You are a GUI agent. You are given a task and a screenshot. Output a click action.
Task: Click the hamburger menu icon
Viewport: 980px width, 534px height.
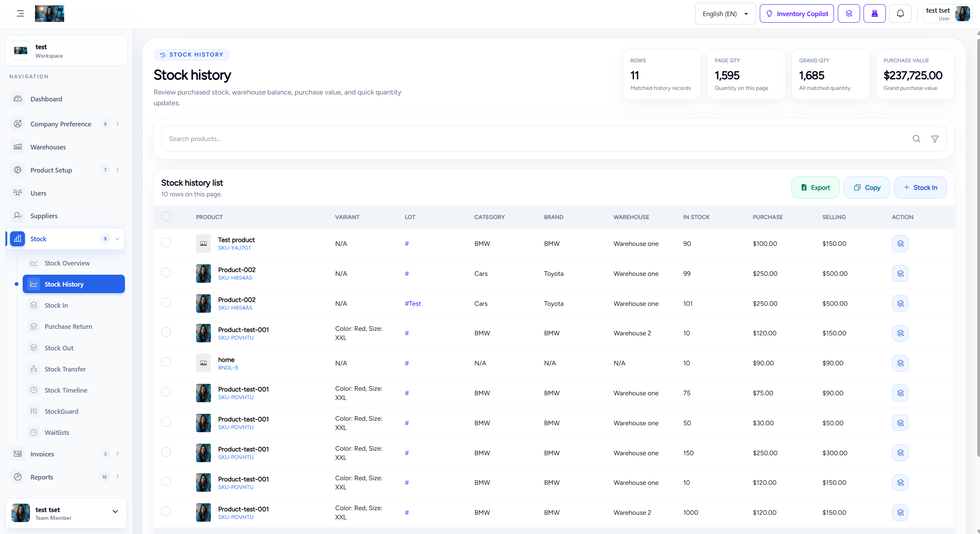[20, 14]
